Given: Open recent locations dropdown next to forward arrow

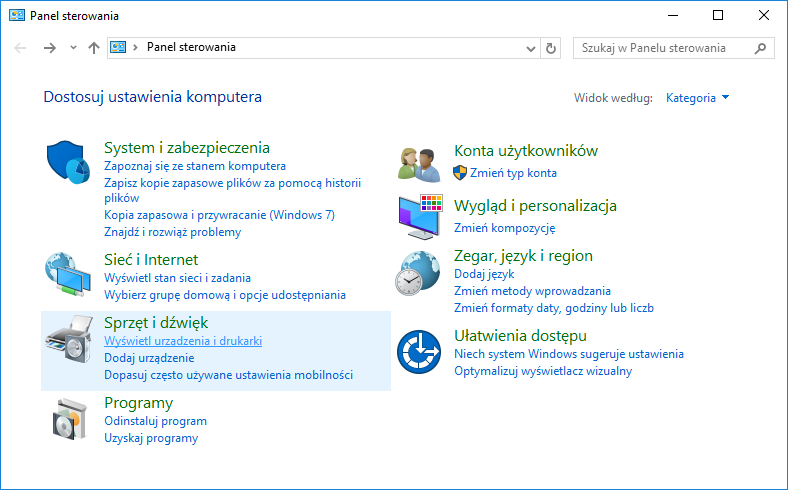Looking at the screenshot, I should click(73, 47).
